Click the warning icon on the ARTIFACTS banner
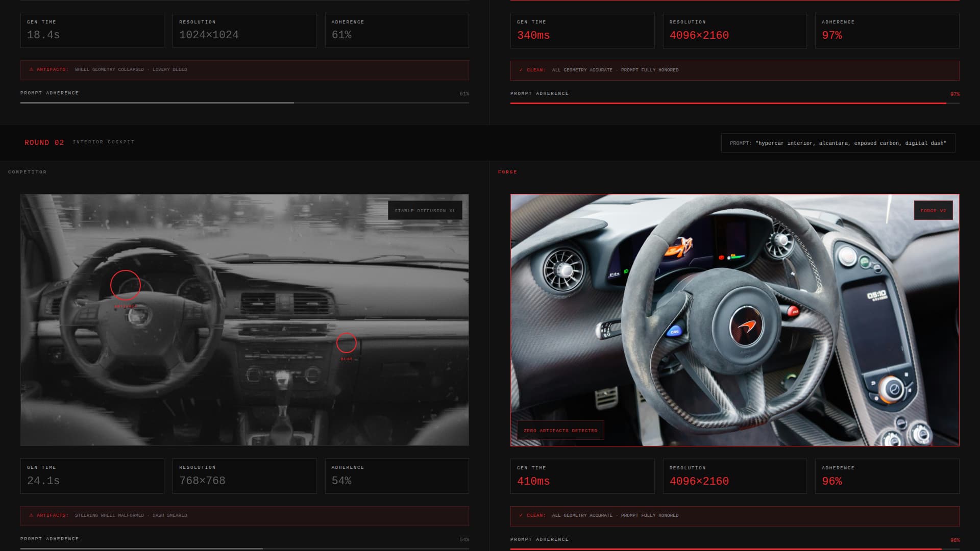The image size is (980, 551). click(x=32, y=69)
